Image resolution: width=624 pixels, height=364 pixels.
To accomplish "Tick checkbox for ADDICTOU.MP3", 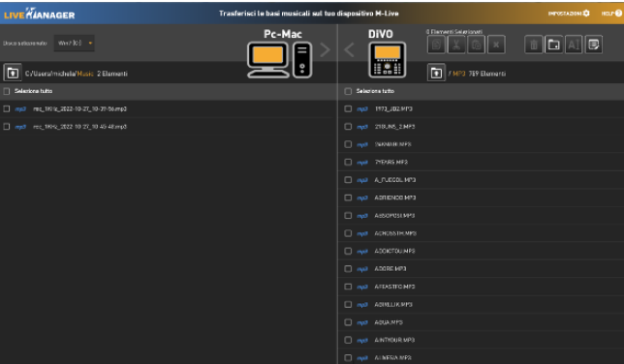I will [x=348, y=251].
